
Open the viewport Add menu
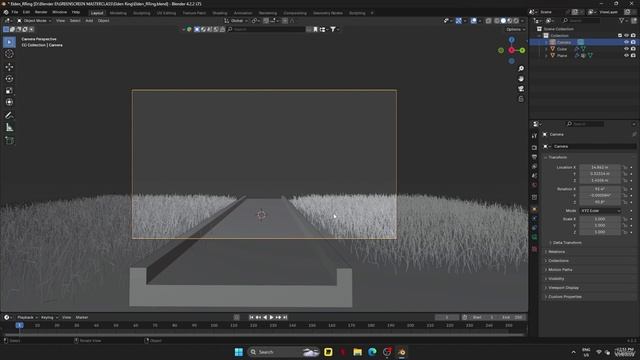click(89, 20)
